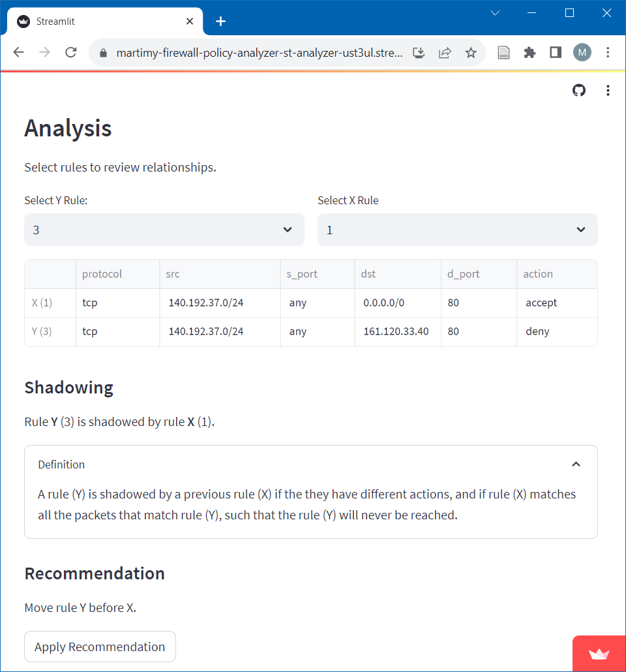Open the GitHub repository icon
The height and width of the screenshot is (672, 626).
(x=579, y=91)
